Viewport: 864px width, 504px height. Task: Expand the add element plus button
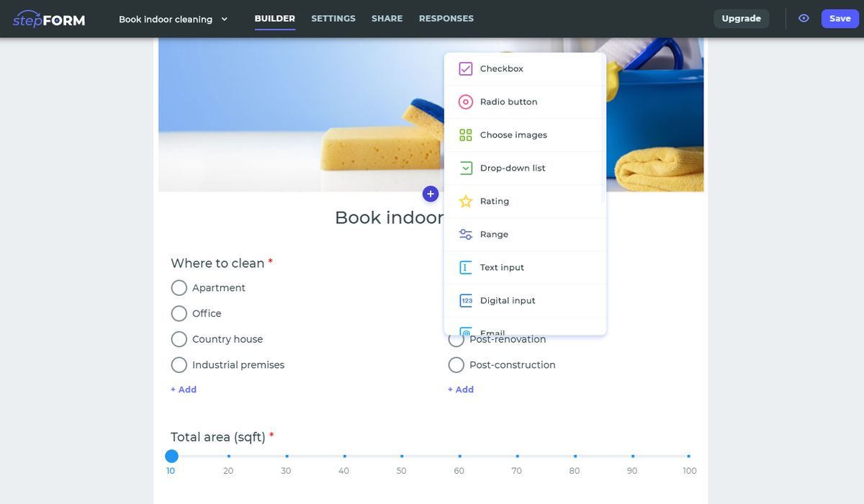431,194
